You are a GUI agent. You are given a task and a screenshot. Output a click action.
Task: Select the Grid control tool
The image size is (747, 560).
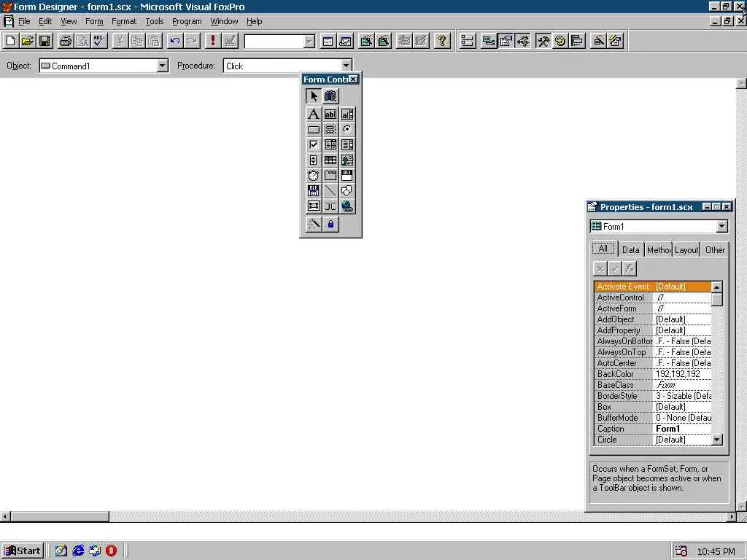330,160
